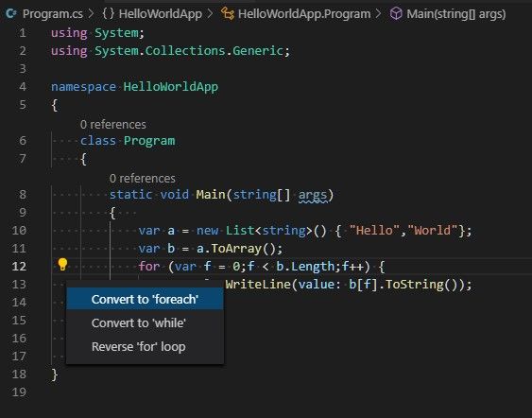The height and width of the screenshot is (418, 532).
Task: Click the ToArray method on line 11
Action: tap(236, 249)
